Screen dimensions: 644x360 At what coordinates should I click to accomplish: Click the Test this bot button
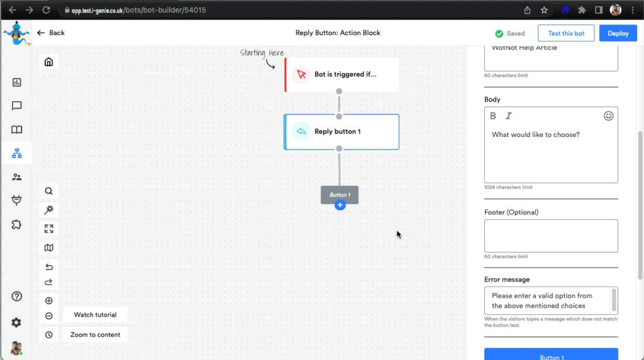[x=566, y=33]
